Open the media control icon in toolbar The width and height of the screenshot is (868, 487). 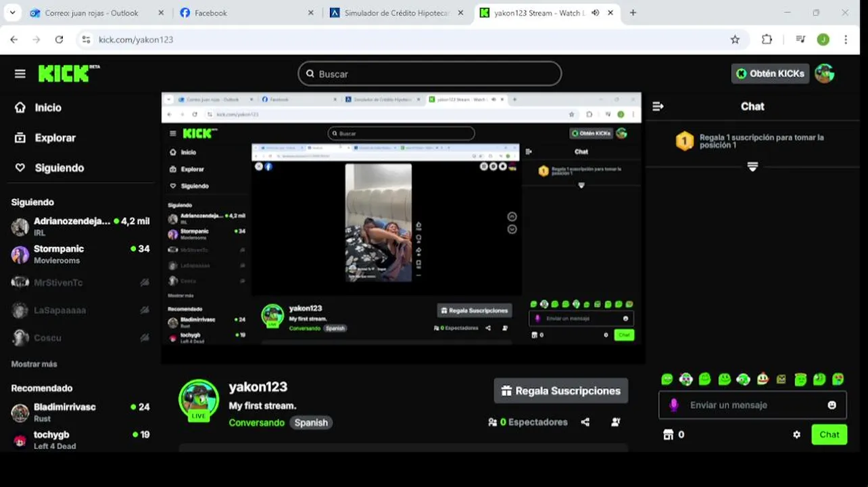coord(800,40)
